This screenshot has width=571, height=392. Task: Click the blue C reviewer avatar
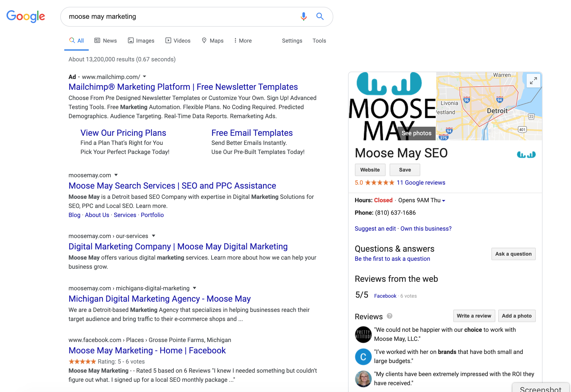tap(363, 356)
